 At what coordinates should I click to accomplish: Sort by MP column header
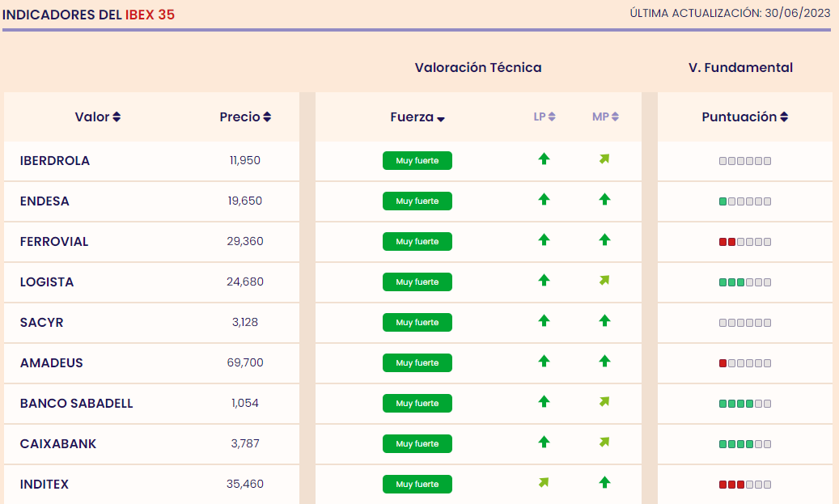click(x=605, y=117)
